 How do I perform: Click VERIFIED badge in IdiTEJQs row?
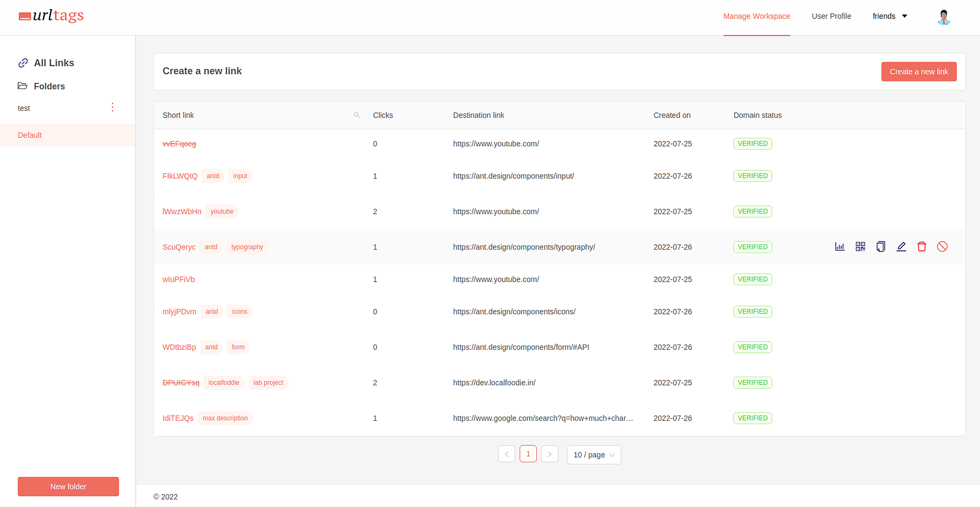coord(752,418)
